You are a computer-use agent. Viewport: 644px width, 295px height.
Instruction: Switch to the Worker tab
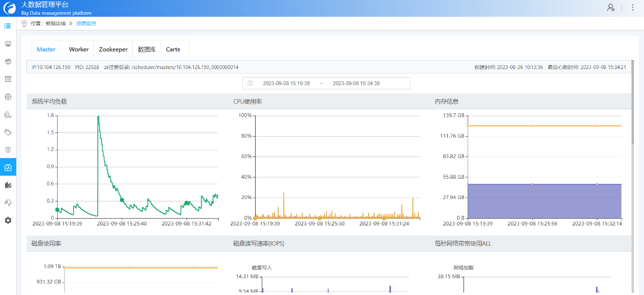click(x=79, y=49)
